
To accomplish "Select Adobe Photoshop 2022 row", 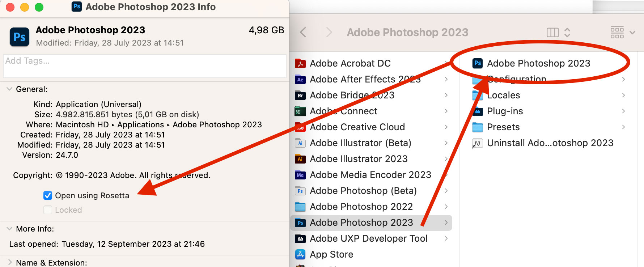I will (x=371, y=207).
